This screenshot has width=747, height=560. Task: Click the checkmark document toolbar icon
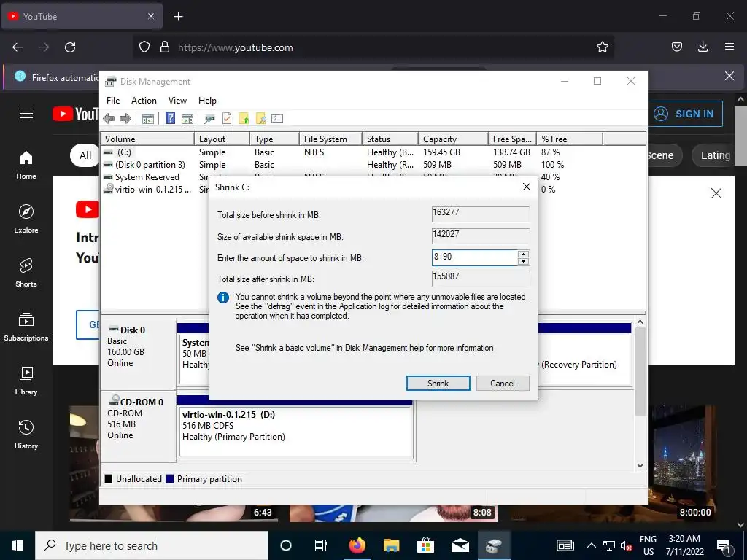[227, 118]
